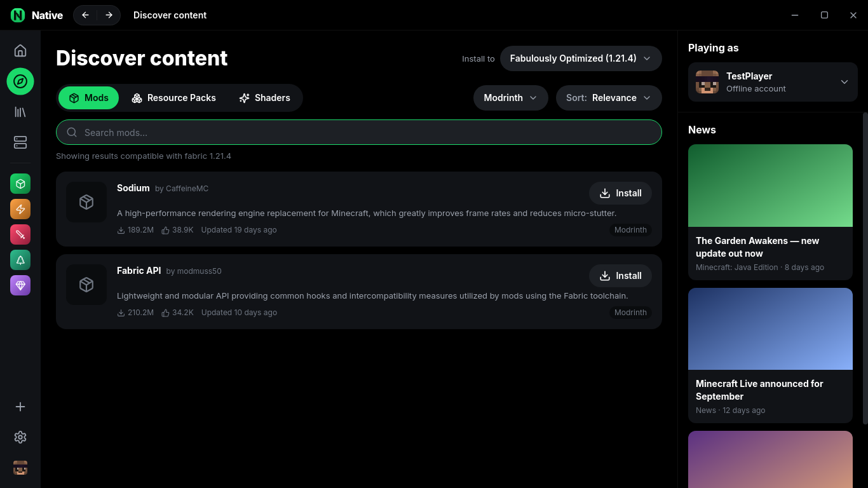This screenshot has height=488, width=868.
Task: Click the Fabric API description text
Action: (x=372, y=296)
